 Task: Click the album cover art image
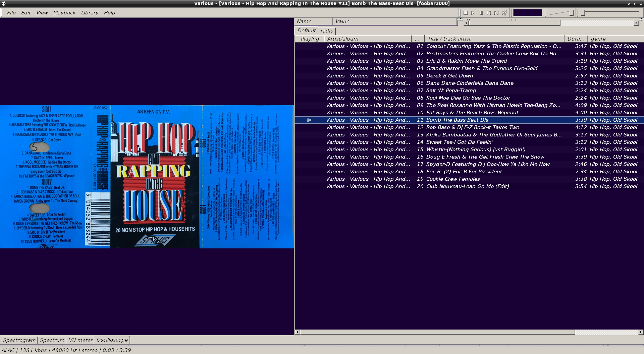pyautogui.click(x=147, y=177)
